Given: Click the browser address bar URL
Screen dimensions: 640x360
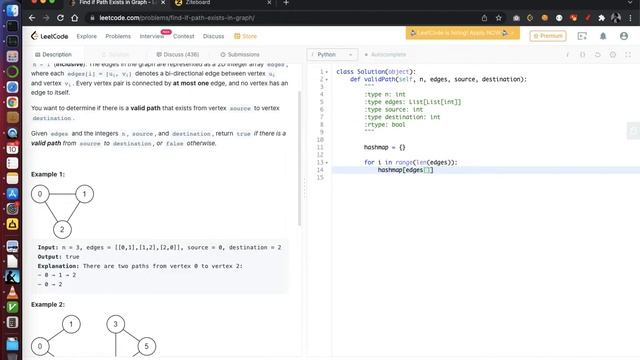Looking at the screenshot, I should point(177,18).
